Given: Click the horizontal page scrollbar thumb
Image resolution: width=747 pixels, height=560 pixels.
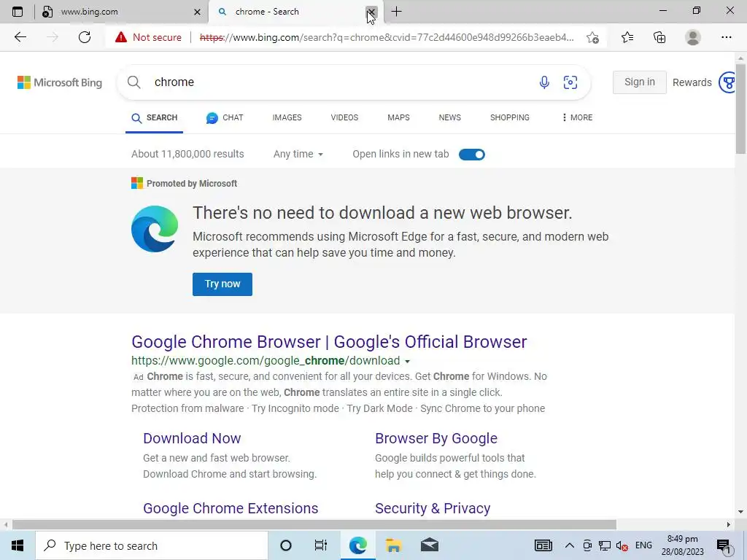Looking at the screenshot, I should click(x=314, y=525).
